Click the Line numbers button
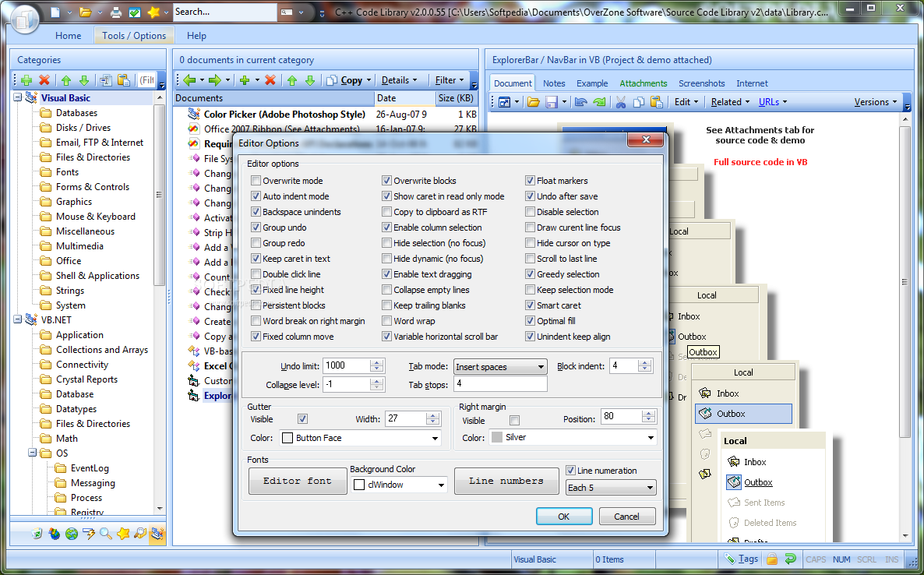Screen dimensions: 924x575 click(x=506, y=481)
